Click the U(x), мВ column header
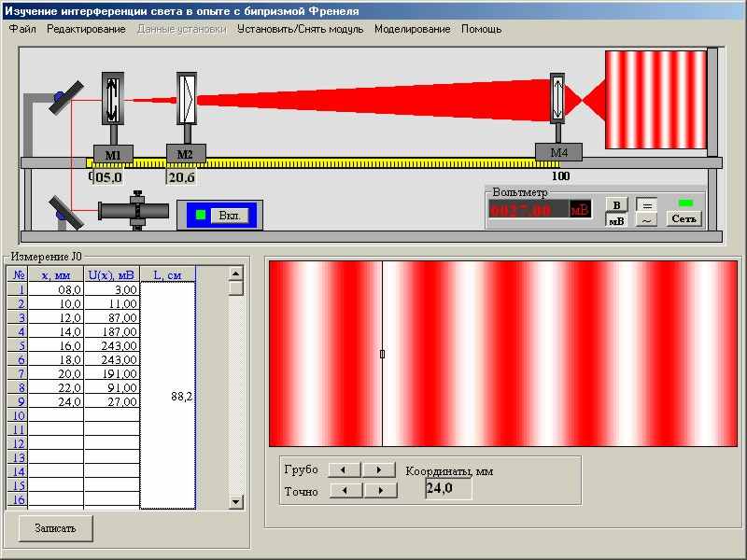Viewport: 747px width, 560px height. pos(112,274)
